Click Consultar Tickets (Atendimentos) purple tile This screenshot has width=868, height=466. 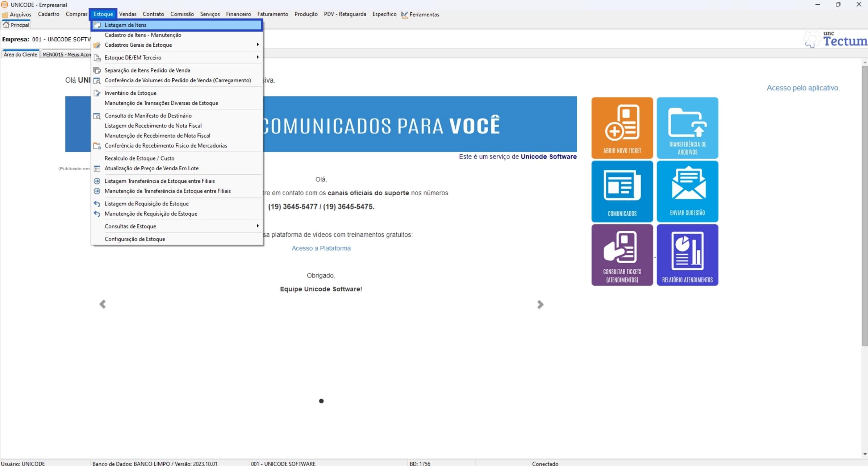click(x=622, y=255)
